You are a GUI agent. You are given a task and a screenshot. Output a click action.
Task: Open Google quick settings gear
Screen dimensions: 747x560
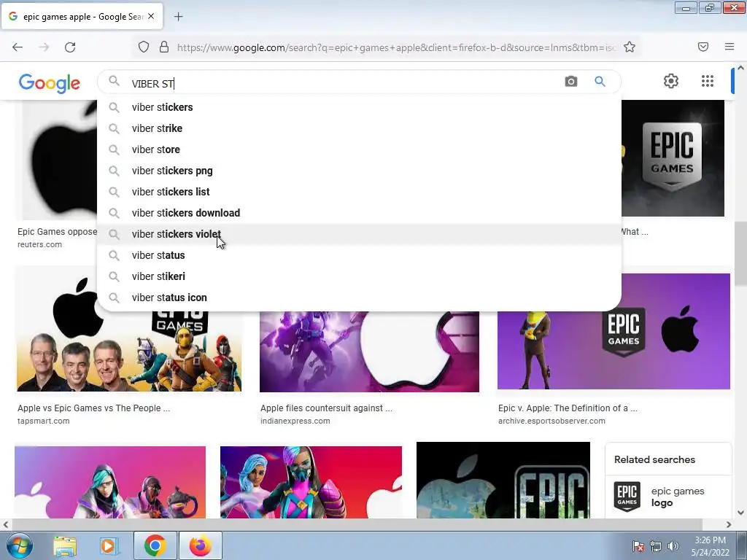[671, 81]
